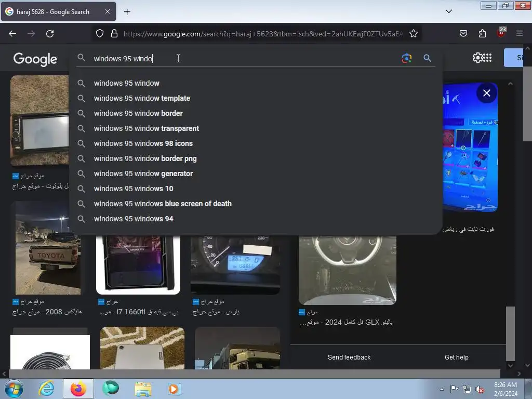Open Google quick settings gear
The height and width of the screenshot is (399, 532).
click(477, 58)
